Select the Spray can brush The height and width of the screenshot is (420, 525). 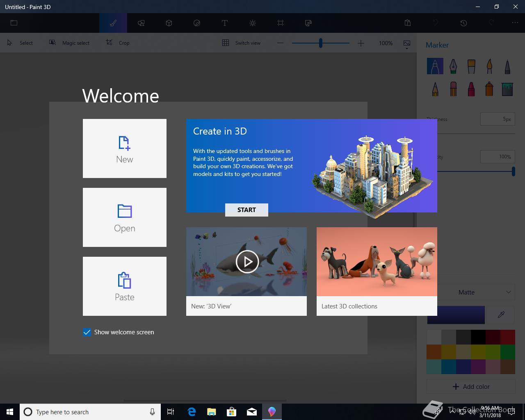(x=489, y=89)
